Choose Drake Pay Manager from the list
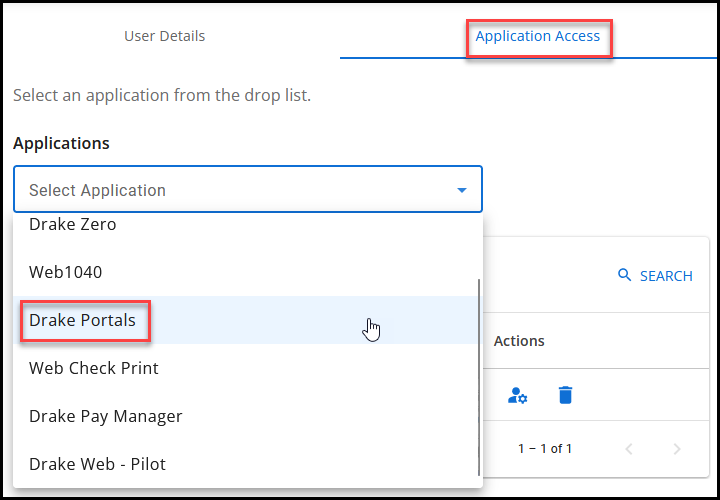 click(106, 416)
